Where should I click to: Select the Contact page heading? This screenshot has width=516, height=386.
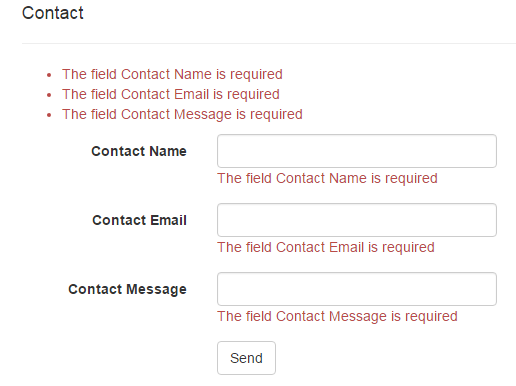point(53,13)
